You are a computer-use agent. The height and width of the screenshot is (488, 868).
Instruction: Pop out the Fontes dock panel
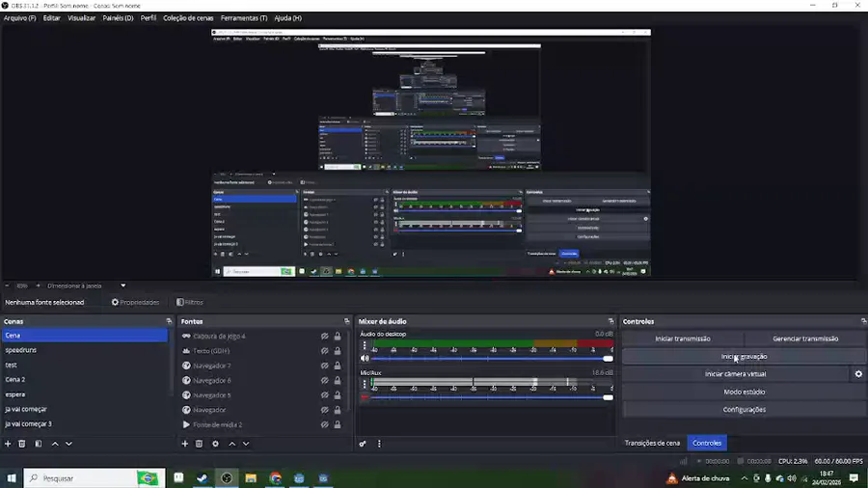[347, 321]
